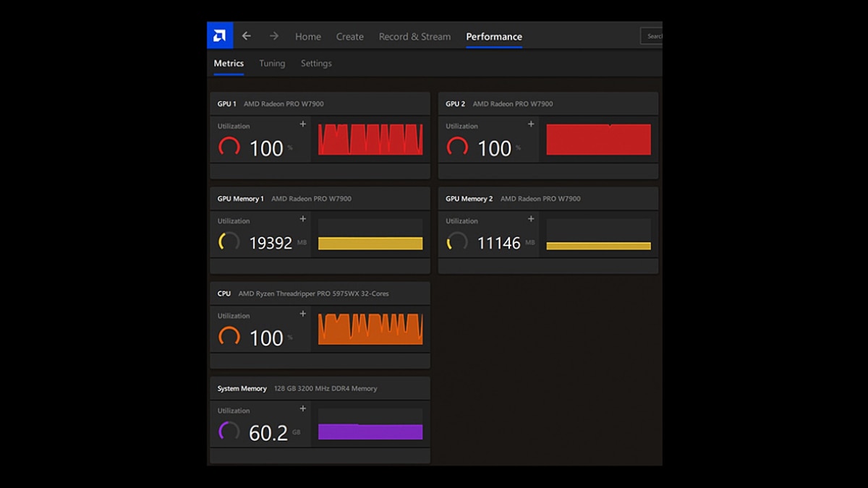This screenshot has height=488, width=868.
Task: Click GPU 1 red utilization gauge
Action: [229, 147]
